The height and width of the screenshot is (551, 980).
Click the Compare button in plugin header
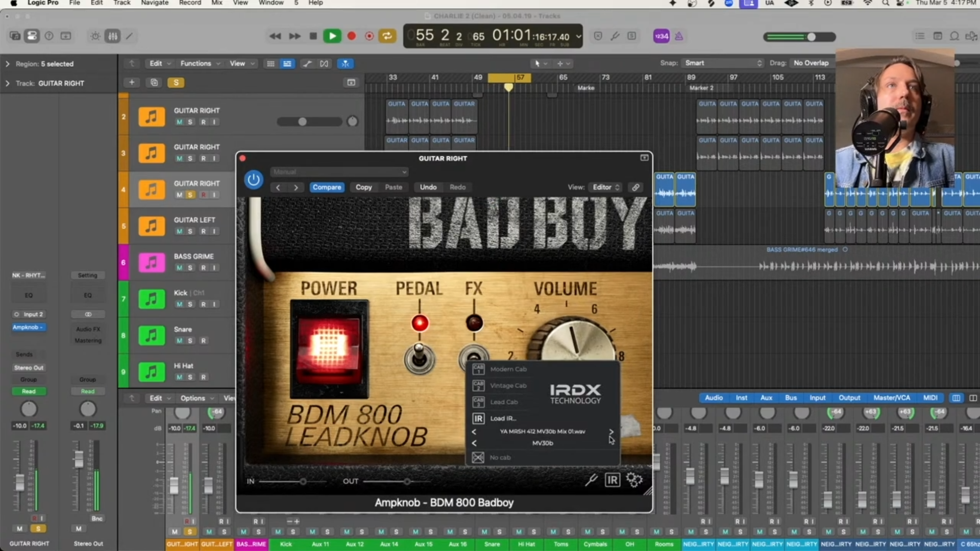(327, 187)
